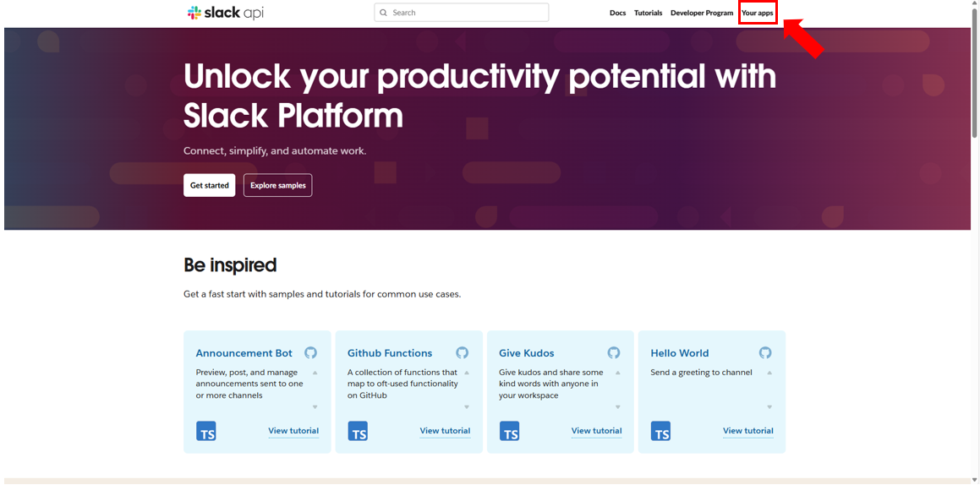This screenshot has height=485, width=980.
Task: Open the Tutorials menu item
Action: 649,13
